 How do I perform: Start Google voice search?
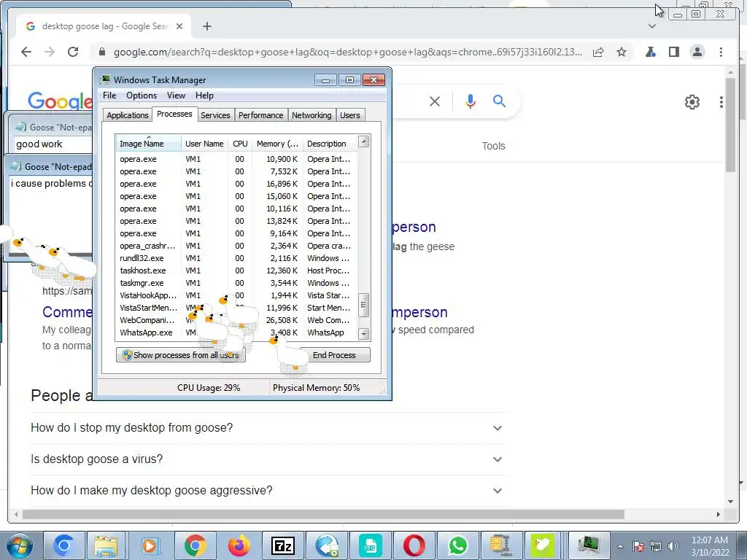[x=471, y=101]
